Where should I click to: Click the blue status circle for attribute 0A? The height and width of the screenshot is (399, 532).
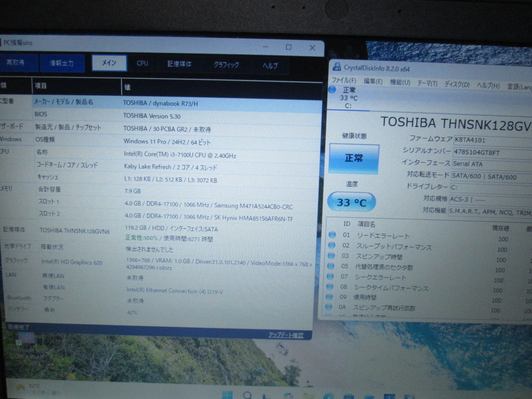(329, 307)
